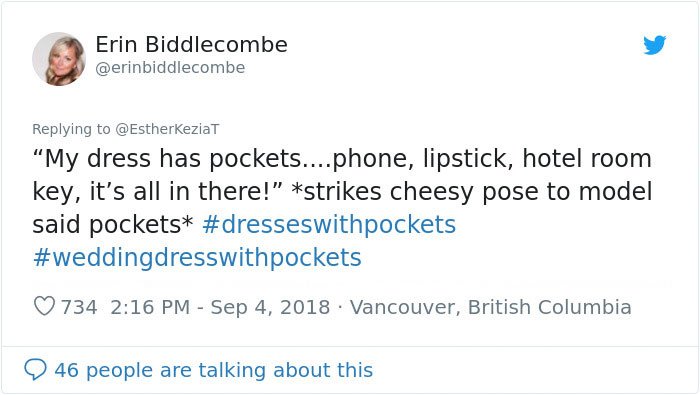Screen dimensions: 700x395
Task: Open the @erinbiddlecombe handle
Action: click(x=170, y=68)
